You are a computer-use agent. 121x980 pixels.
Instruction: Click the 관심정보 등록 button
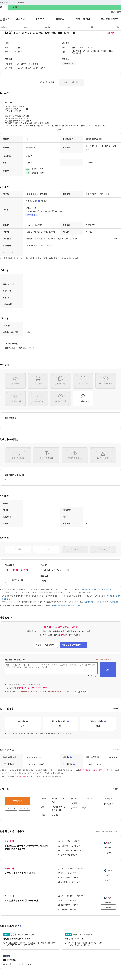(47, 82)
